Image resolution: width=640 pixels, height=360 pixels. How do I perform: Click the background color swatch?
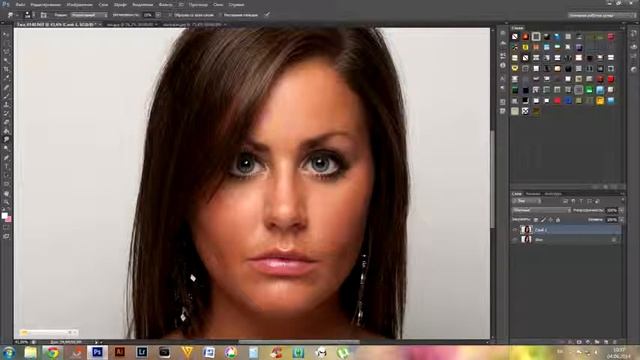pyautogui.click(x=9, y=219)
